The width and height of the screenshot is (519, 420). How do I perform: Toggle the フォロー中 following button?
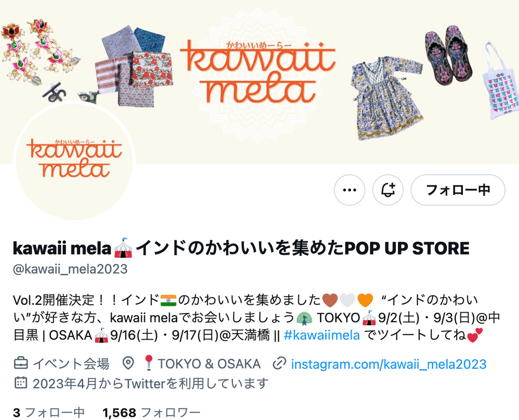458,190
